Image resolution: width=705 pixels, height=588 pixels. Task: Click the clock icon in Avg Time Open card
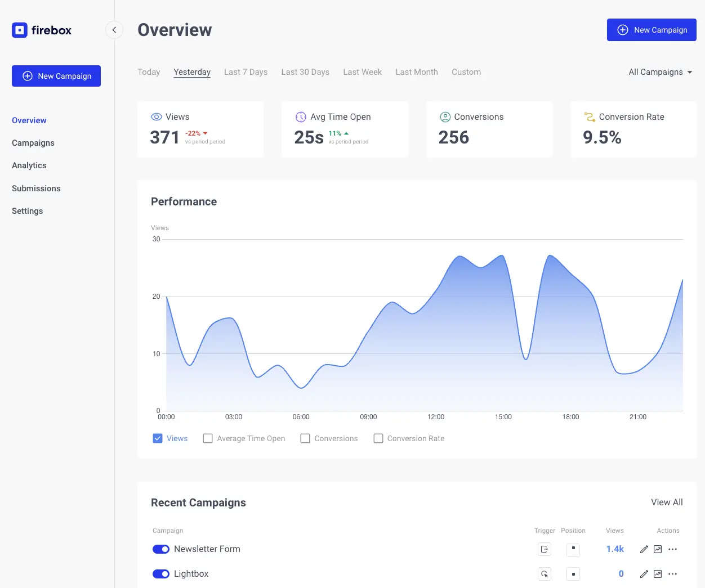[301, 117]
